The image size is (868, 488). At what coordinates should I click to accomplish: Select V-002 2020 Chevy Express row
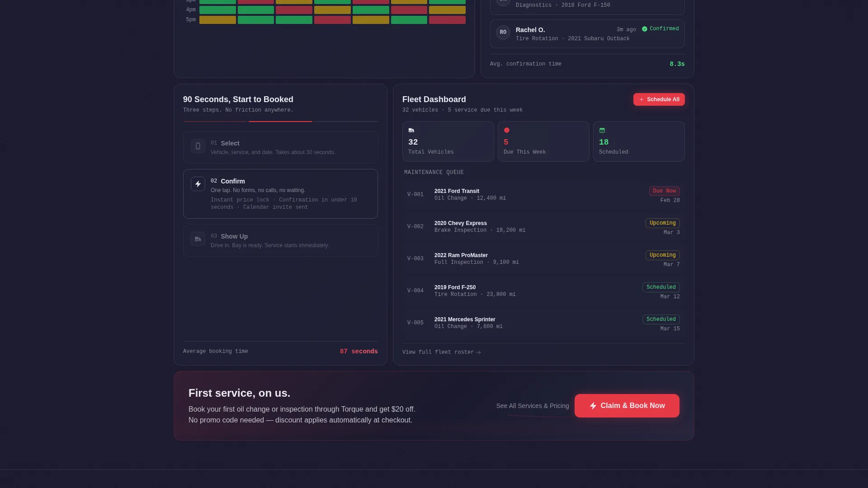click(543, 227)
